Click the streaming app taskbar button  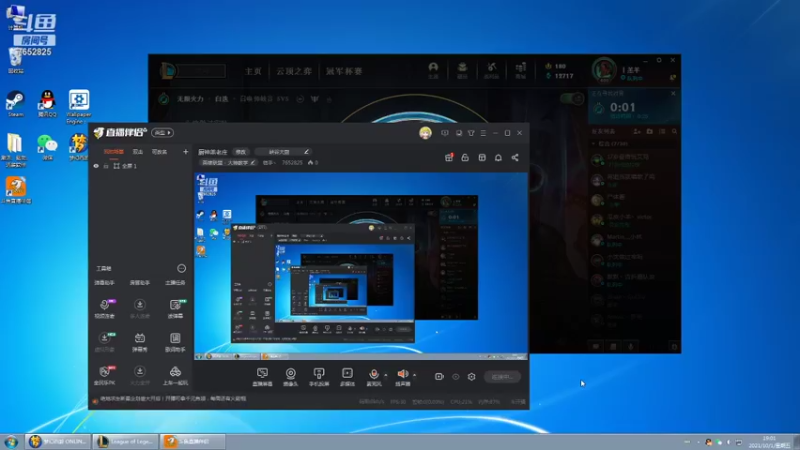(x=192, y=441)
